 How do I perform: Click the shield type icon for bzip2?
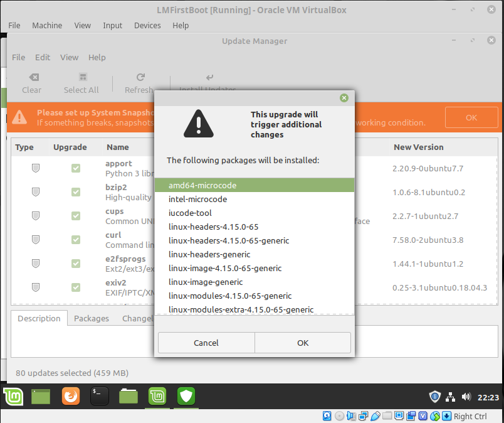[x=36, y=192]
